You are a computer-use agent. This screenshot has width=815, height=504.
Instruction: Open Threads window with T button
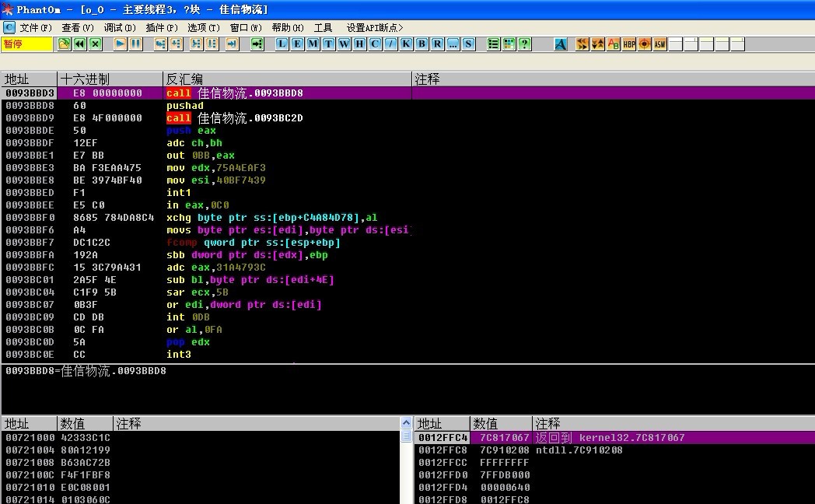coord(328,44)
